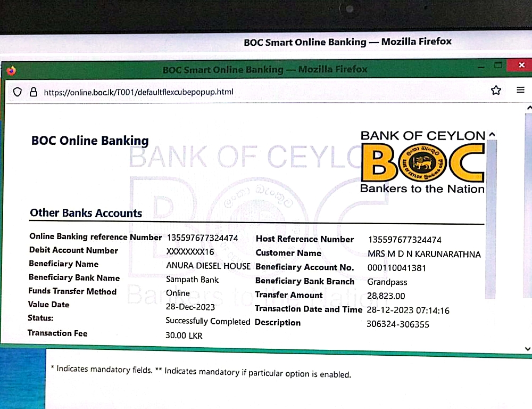532x409 pixels.
Task: Click the padlock site security icon
Action: (33, 92)
